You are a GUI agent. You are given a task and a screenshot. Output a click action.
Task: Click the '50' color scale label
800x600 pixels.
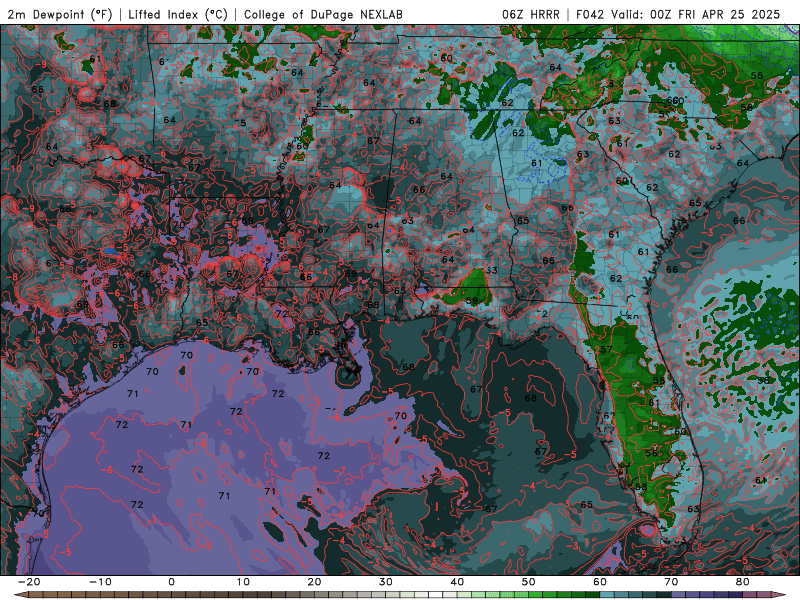click(x=529, y=582)
